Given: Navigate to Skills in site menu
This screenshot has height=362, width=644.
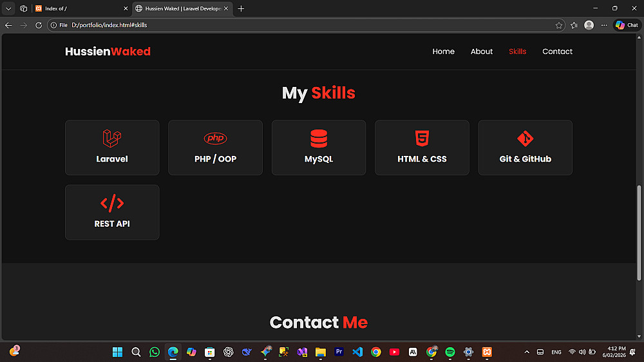Looking at the screenshot, I should tap(517, 52).
